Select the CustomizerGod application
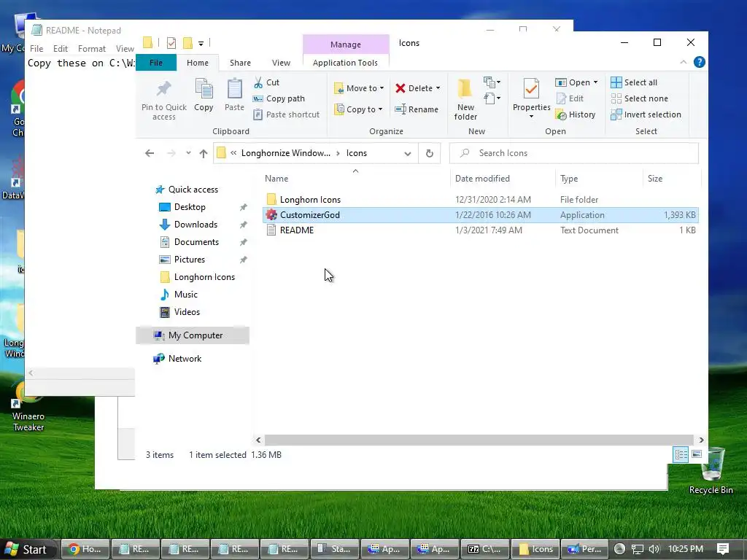This screenshot has height=560, width=747. pos(480,215)
